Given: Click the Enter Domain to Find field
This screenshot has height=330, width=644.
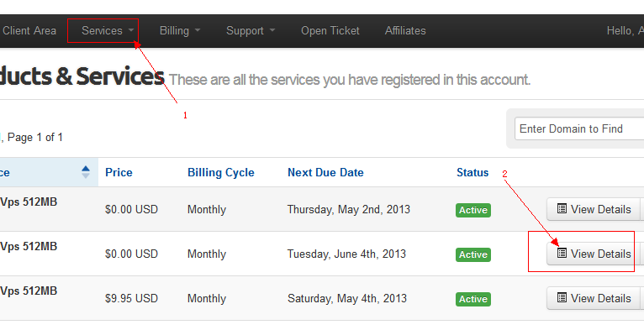Looking at the screenshot, I should 579,128.
